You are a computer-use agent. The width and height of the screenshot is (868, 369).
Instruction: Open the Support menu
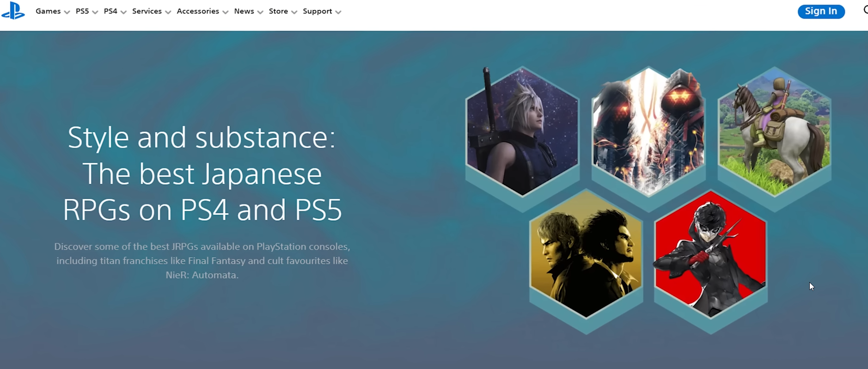coord(318,11)
